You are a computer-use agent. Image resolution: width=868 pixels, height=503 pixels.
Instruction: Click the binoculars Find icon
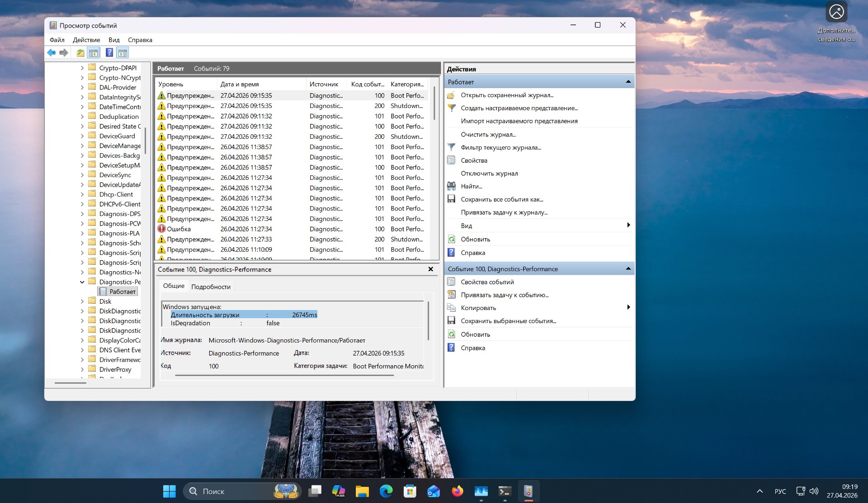pos(451,186)
